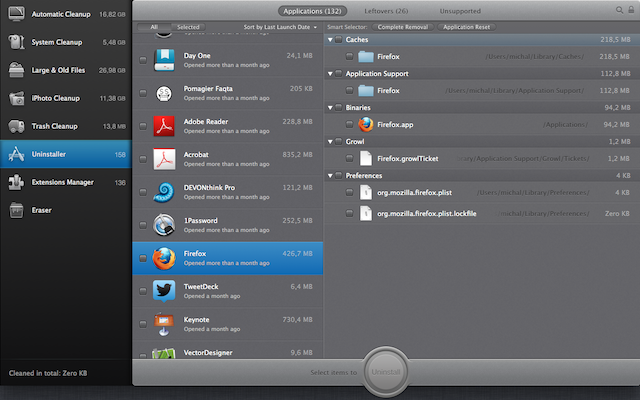Click the Day One app icon

164,60
